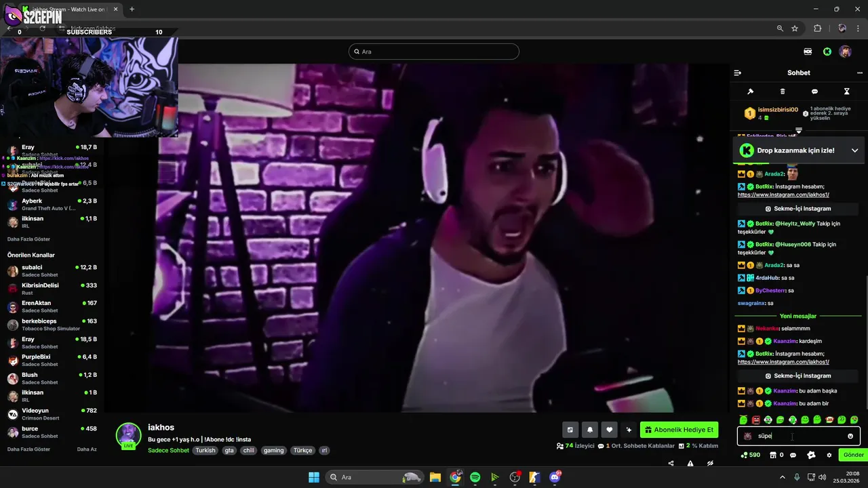Viewport: 868px width, 488px height.
Task: Bookmark the page with the star icon
Action: (795, 28)
